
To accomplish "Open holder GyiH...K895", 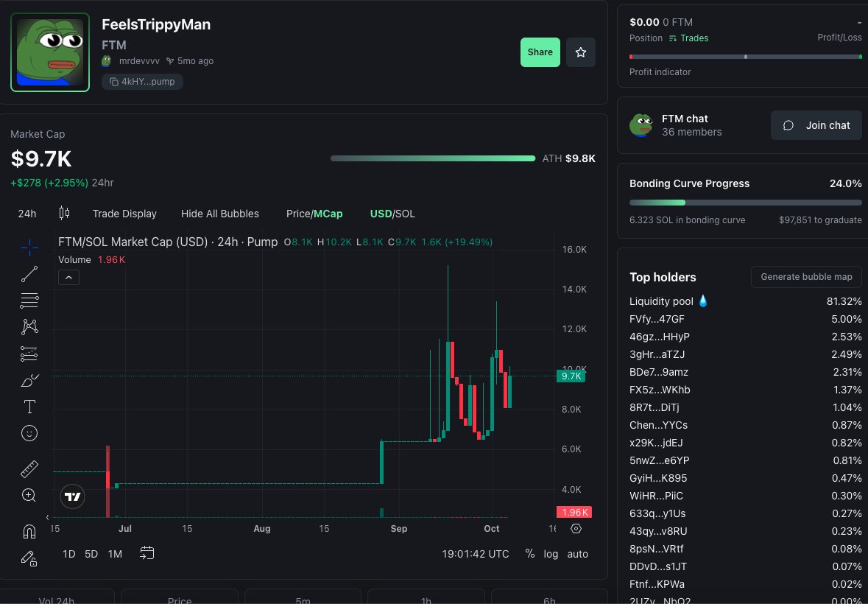I will (658, 478).
